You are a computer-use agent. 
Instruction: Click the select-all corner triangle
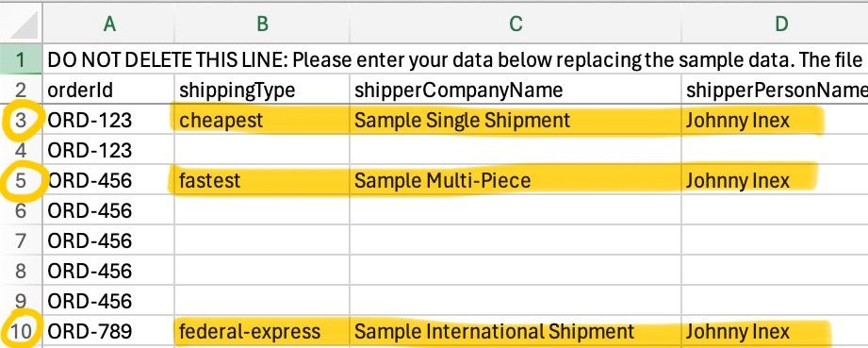point(22,24)
